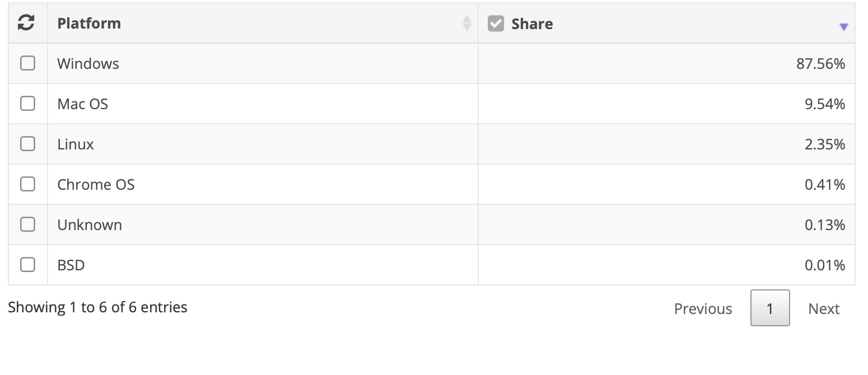Toggle the Share column header checkbox
This screenshot has width=868, height=375.
point(496,24)
